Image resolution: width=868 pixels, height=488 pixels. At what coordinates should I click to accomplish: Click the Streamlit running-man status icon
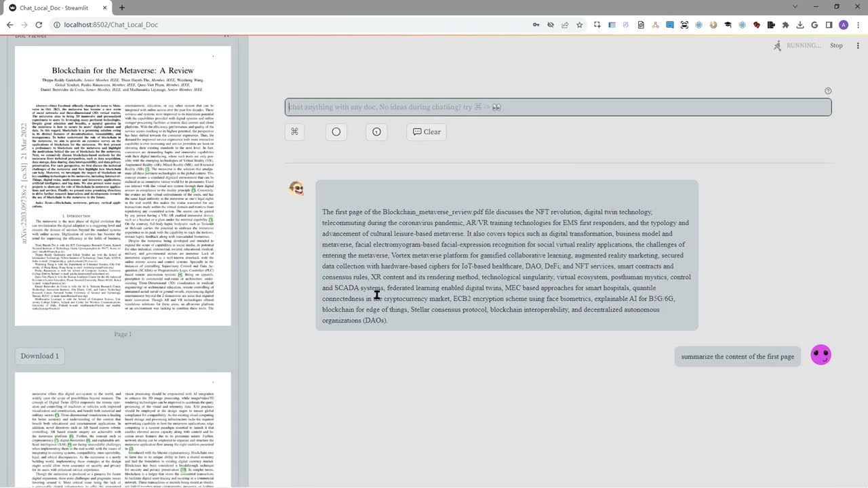pos(777,45)
